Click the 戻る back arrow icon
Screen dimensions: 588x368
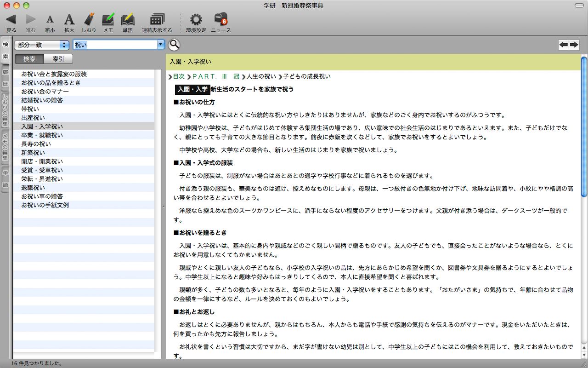[x=11, y=19]
